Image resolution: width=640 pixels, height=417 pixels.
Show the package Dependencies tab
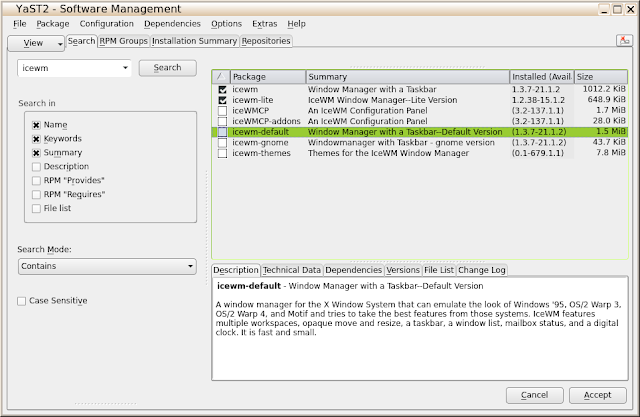pyautogui.click(x=353, y=270)
